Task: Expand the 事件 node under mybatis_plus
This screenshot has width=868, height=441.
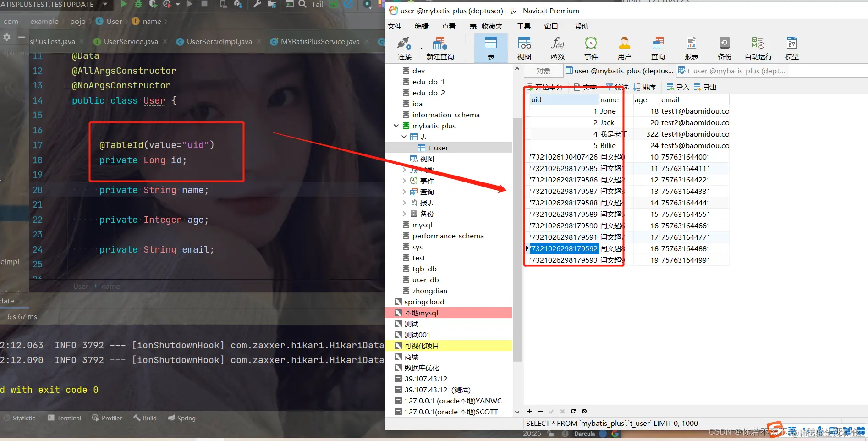Action: 404,181
